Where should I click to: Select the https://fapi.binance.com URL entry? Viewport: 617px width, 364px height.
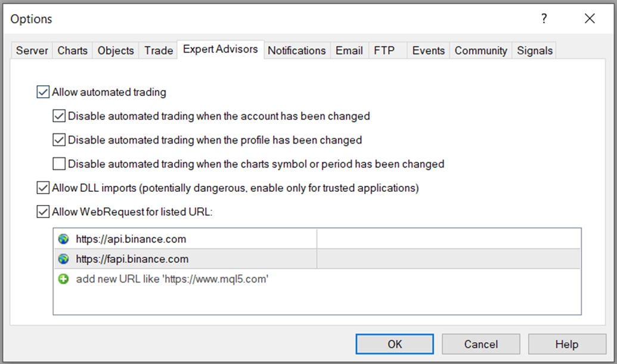pos(132,259)
